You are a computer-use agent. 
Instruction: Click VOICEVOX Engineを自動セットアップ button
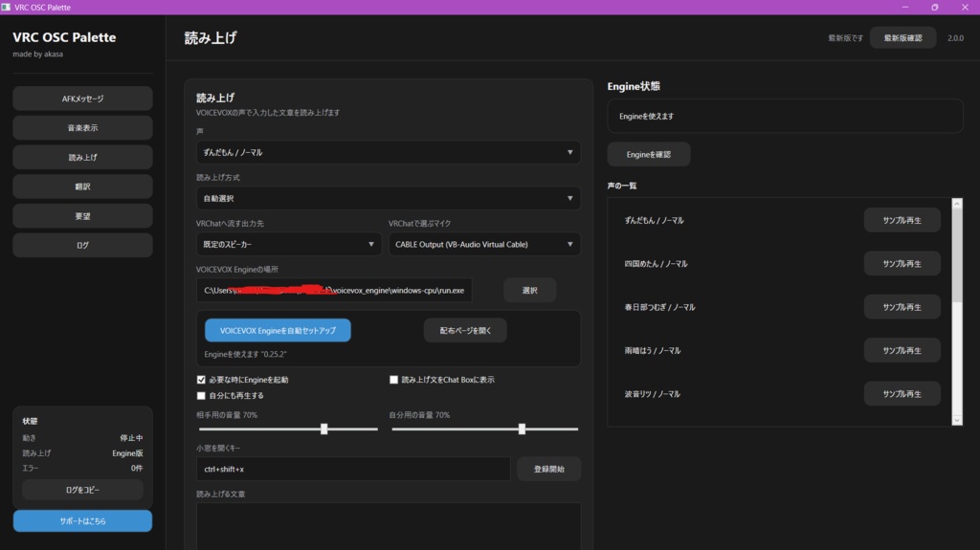(278, 330)
